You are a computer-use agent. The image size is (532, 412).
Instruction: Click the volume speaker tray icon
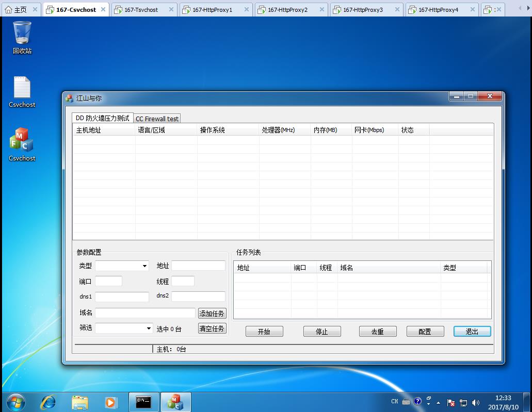click(475, 402)
